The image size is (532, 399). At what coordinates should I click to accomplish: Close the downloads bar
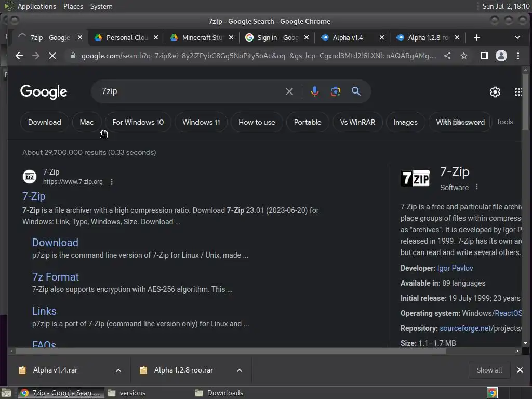520,370
